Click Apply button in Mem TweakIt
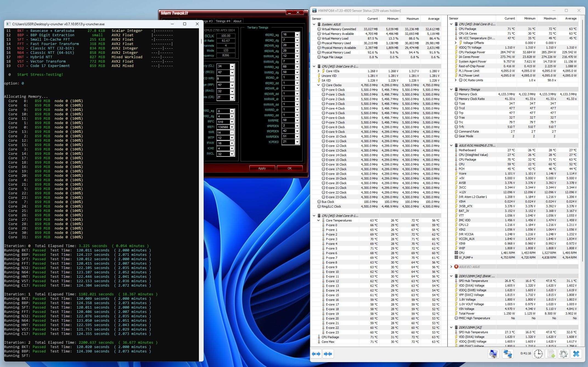The height and width of the screenshot is (367, 588). (x=262, y=168)
